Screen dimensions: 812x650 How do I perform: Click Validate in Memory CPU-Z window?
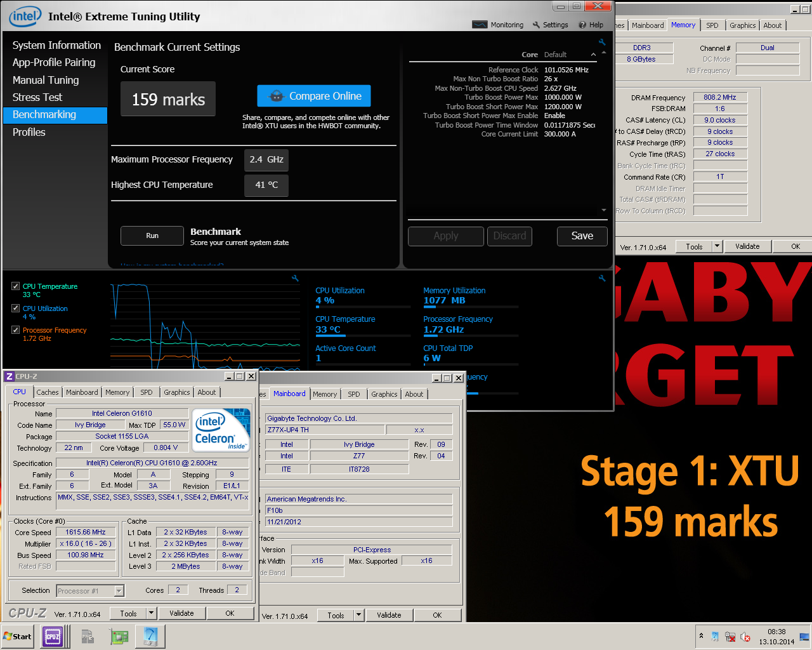click(747, 246)
